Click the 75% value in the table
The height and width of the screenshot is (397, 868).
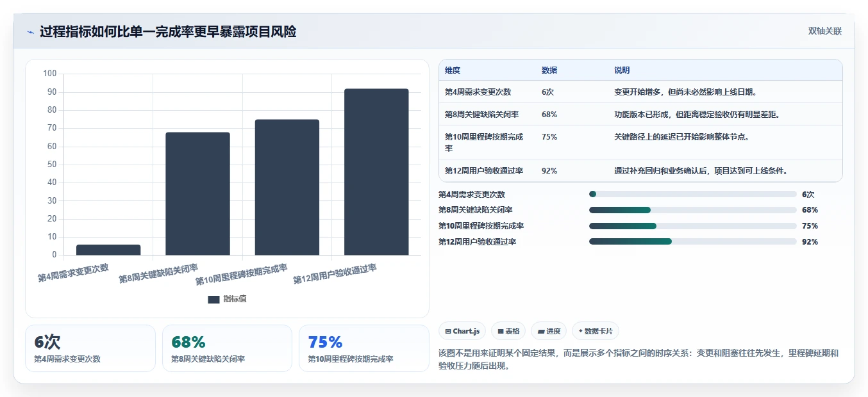(x=549, y=137)
